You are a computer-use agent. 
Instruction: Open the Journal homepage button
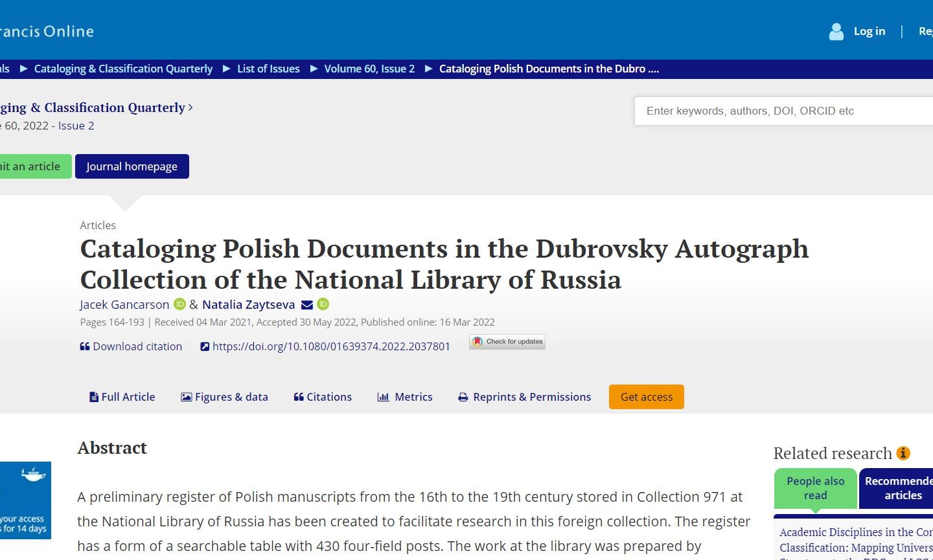point(132,166)
